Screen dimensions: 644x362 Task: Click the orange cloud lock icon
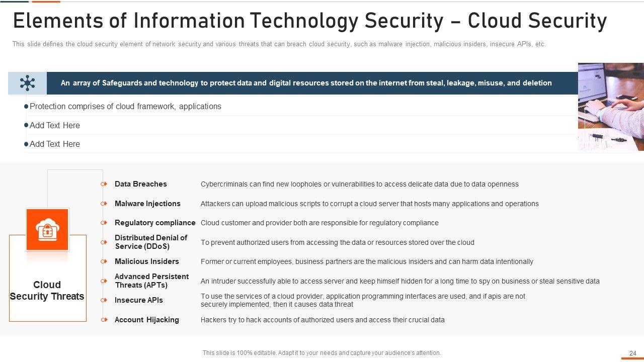(x=47, y=230)
